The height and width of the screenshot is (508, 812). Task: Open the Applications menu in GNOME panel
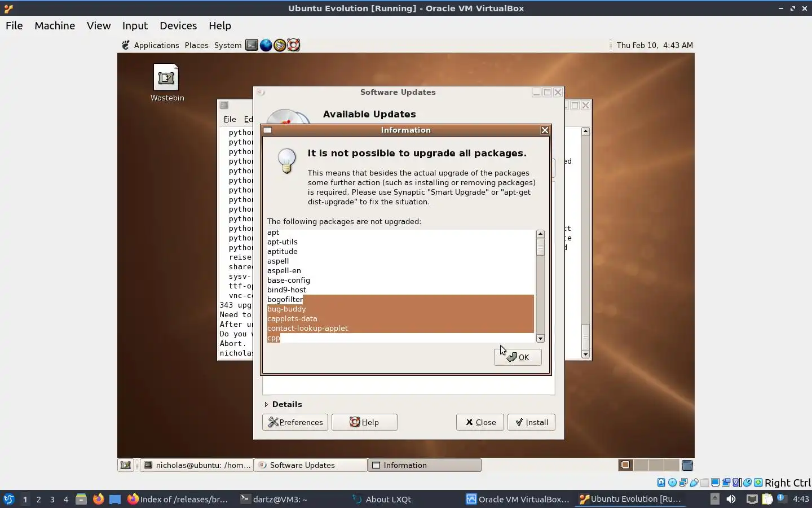[156, 45]
